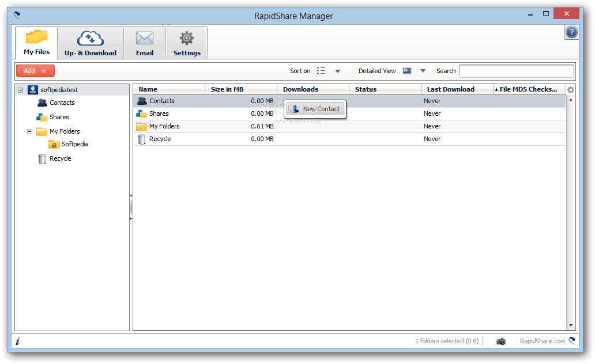Select Recycle in the left tree

coord(60,158)
